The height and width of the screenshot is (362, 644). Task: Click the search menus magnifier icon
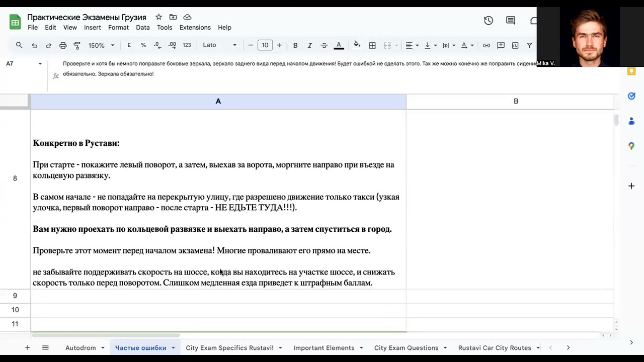19,45
